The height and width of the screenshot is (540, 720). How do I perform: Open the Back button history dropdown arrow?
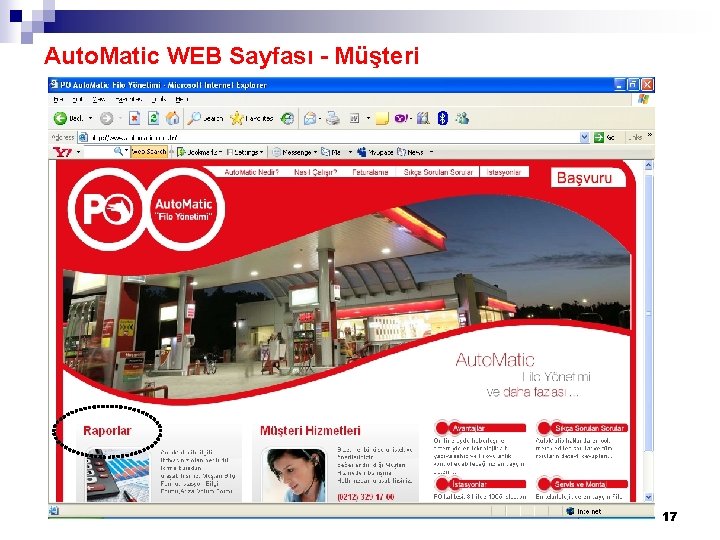[90, 118]
